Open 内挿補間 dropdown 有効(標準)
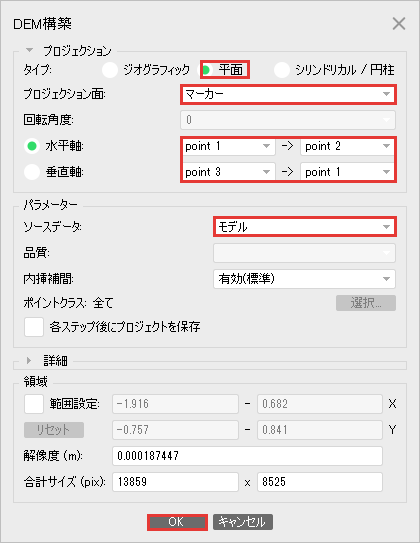420x543 pixels. click(x=304, y=279)
